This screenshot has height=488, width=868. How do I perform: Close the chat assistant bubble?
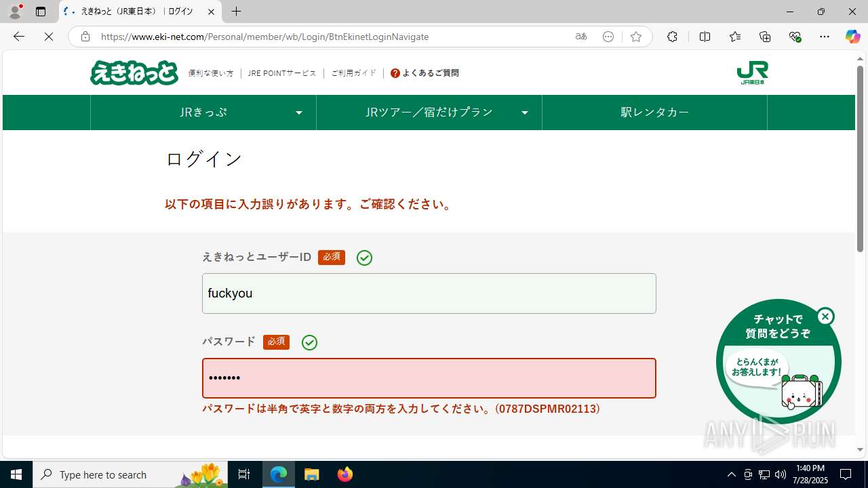pos(825,317)
